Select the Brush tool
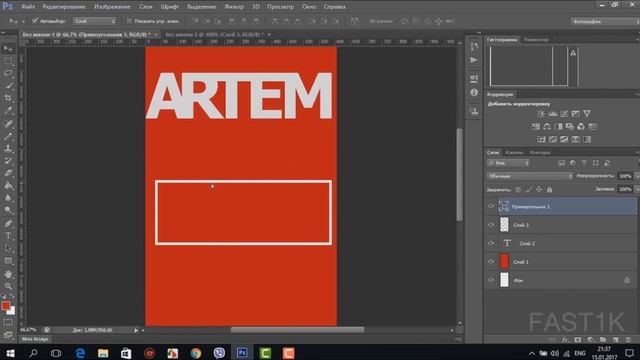Screen dimensions: 640x360 click(8, 136)
